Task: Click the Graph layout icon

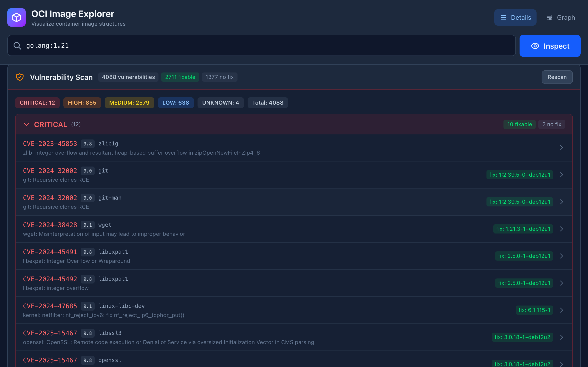Action: tap(549, 17)
